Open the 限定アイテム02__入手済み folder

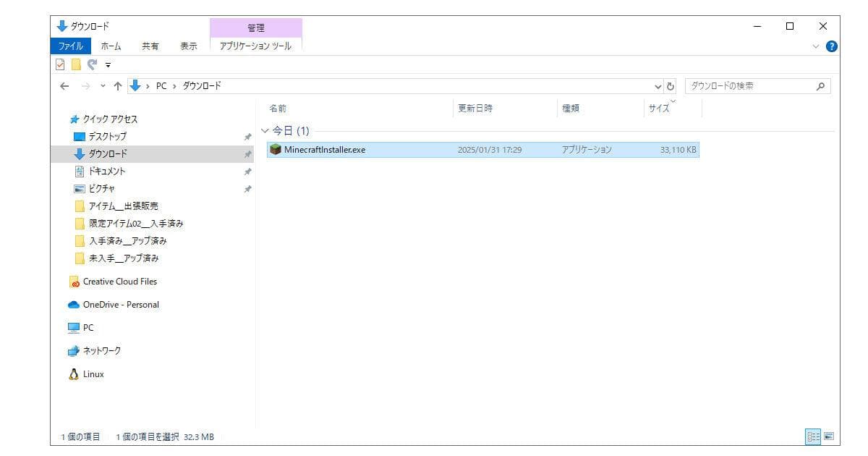(x=129, y=224)
